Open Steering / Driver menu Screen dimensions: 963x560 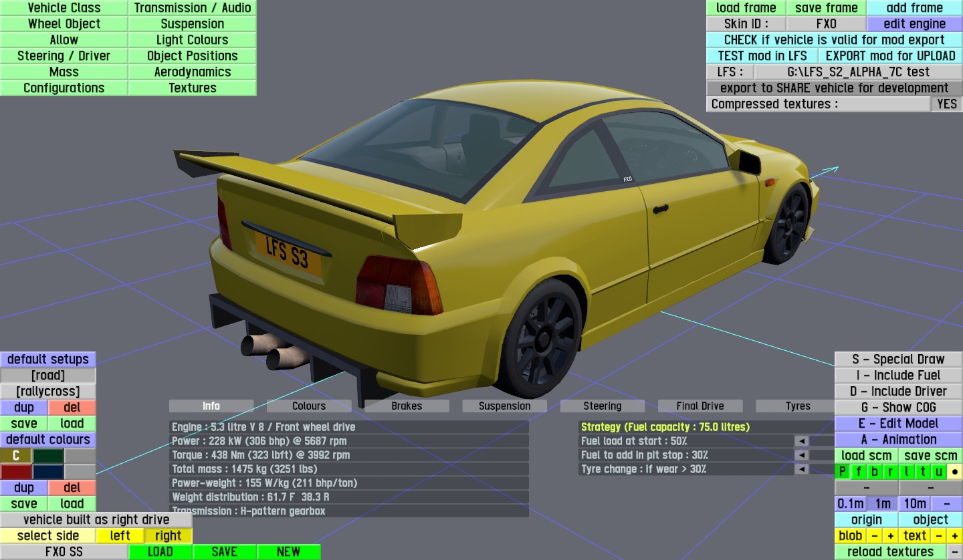coord(64,56)
